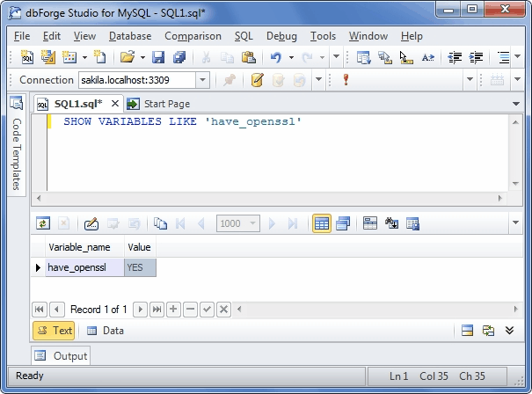
Task: Click the editor horizontal scrollbar right arrow
Action: [499, 198]
